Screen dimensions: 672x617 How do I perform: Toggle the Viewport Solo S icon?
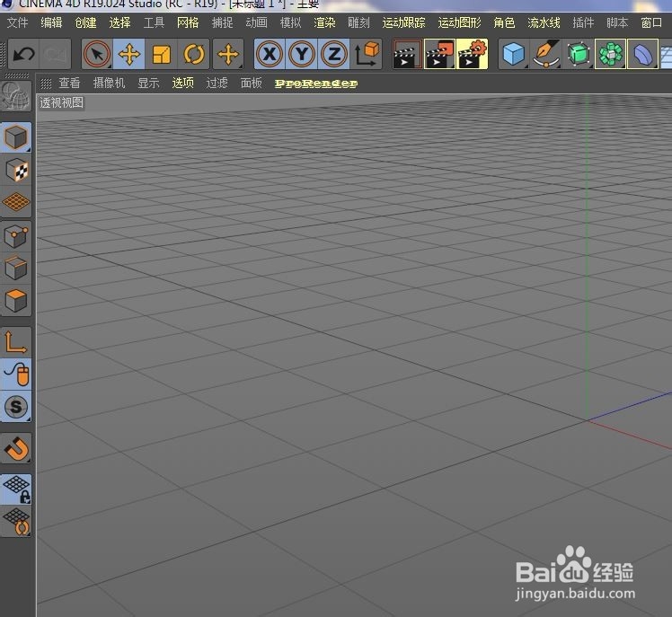(x=16, y=407)
